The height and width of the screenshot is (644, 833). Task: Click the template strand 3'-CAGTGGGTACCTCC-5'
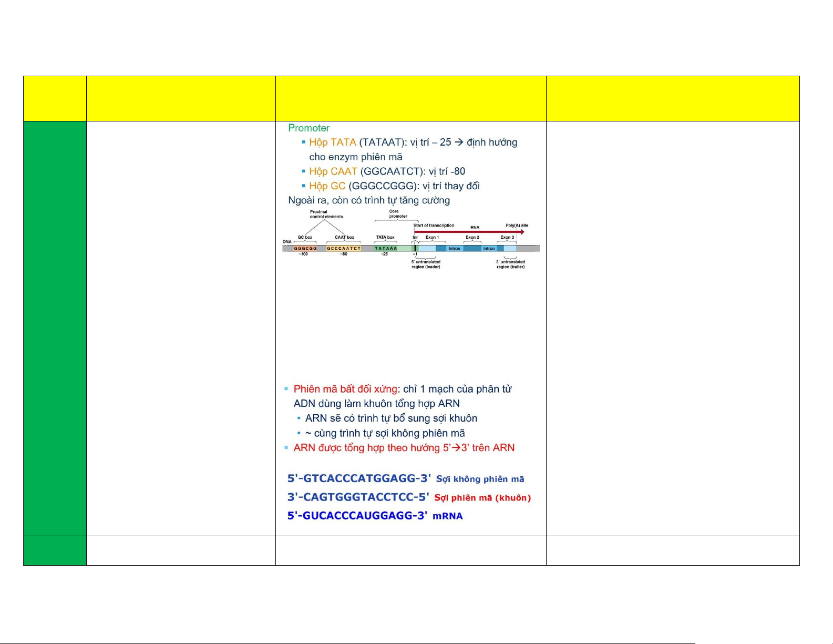(358, 497)
